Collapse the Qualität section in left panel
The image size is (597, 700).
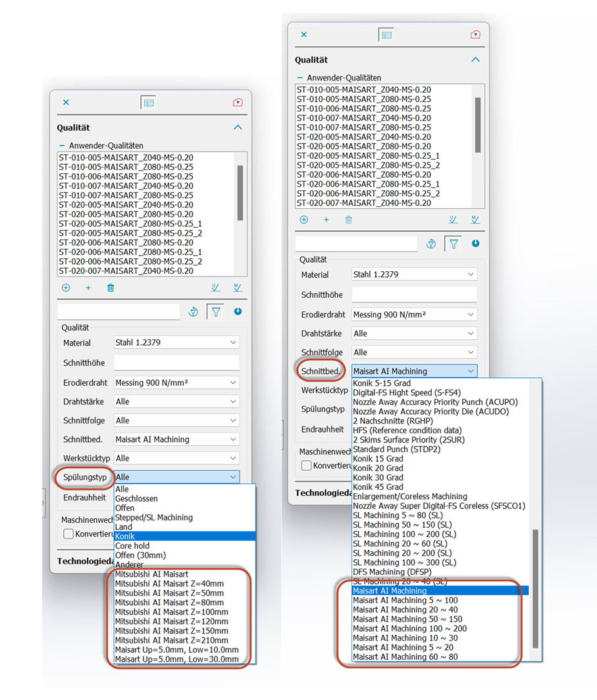tap(238, 128)
